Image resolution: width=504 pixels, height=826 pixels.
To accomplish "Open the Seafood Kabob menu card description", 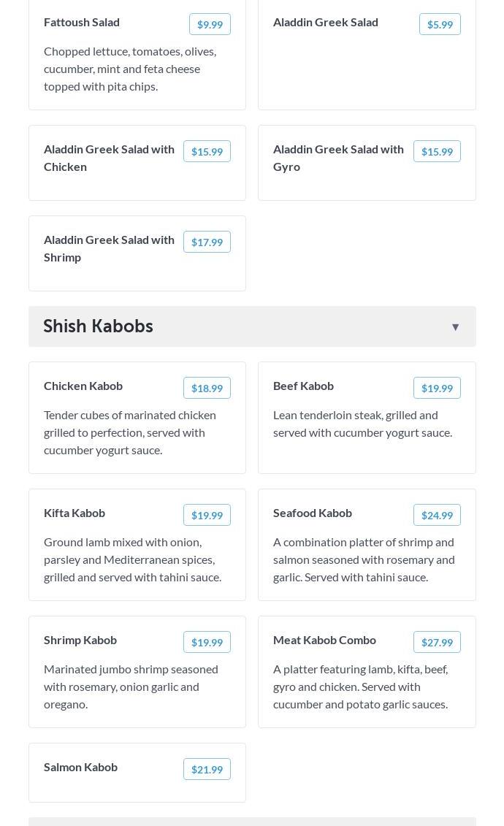I will pyautogui.click(x=364, y=559).
